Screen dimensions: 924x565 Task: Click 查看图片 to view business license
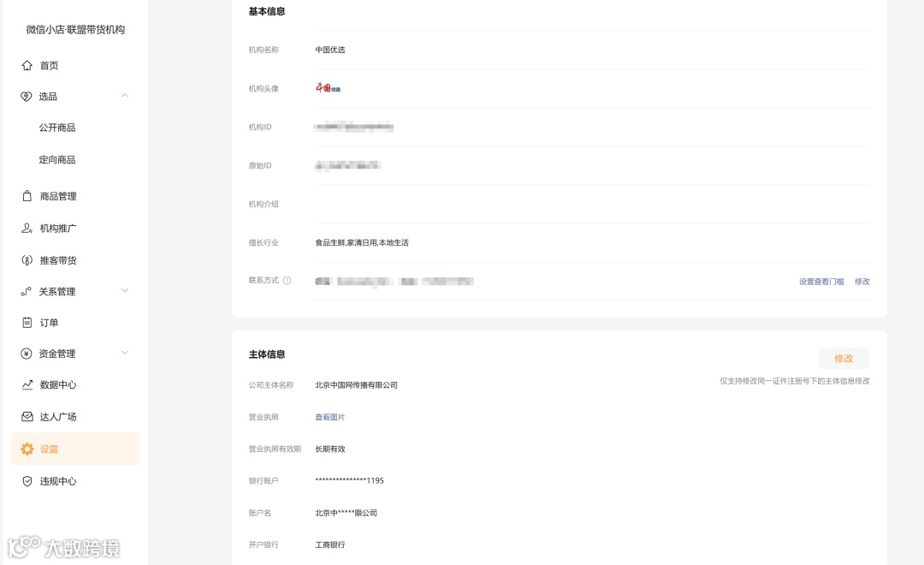tap(329, 417)
